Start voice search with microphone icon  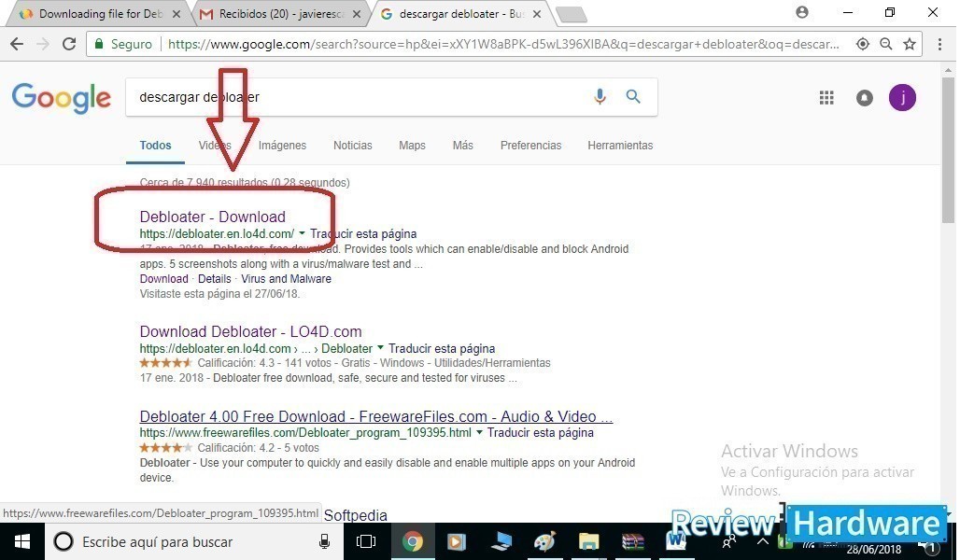click(600, 97)
